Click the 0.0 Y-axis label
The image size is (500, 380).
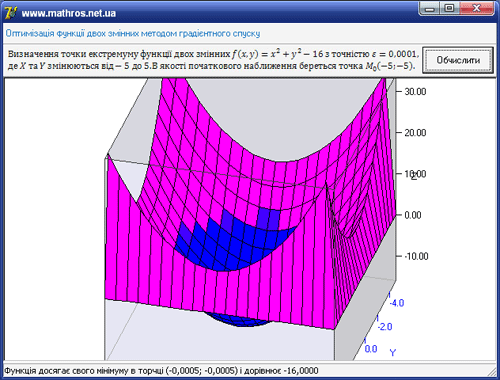click(371, 349)
